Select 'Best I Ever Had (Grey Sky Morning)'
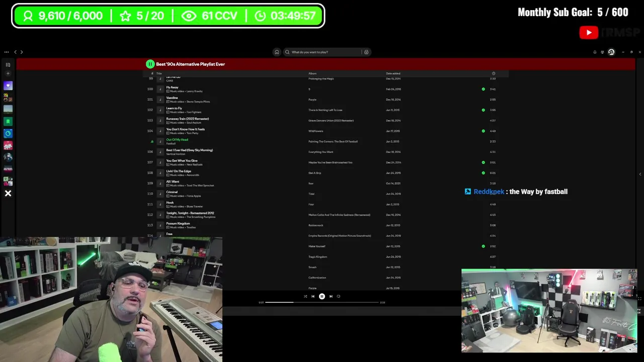 190,150
